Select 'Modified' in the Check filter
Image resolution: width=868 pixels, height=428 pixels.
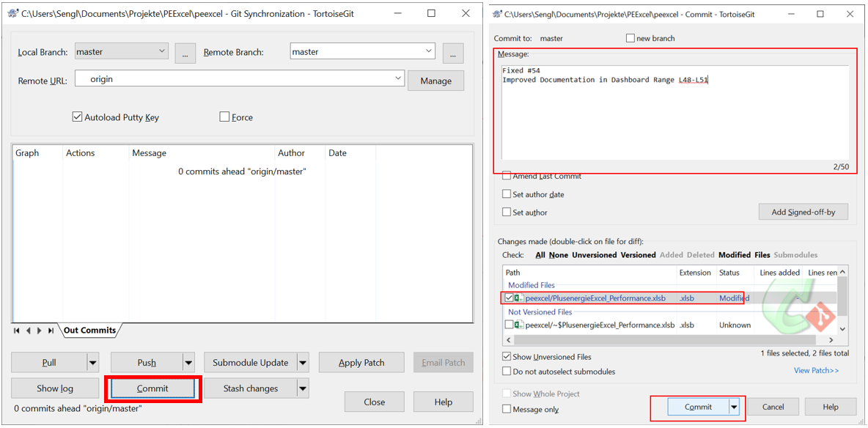click(735, 255)
